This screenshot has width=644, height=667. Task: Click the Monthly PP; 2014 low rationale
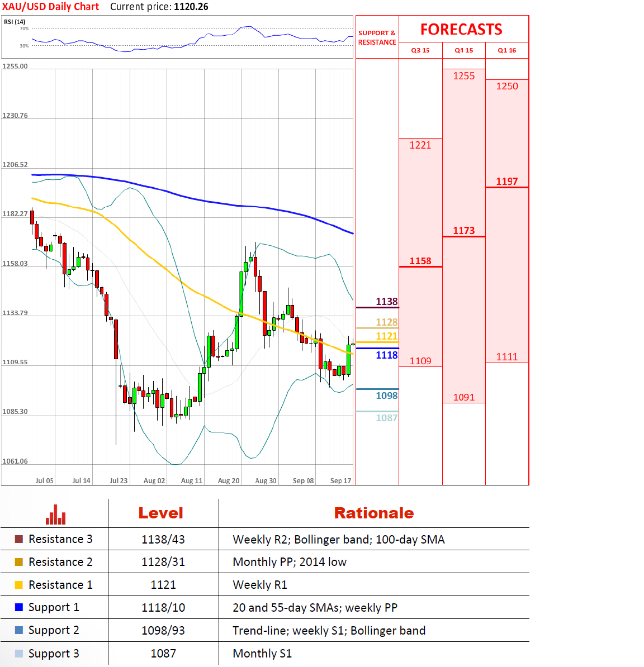(x=290, y=562)
